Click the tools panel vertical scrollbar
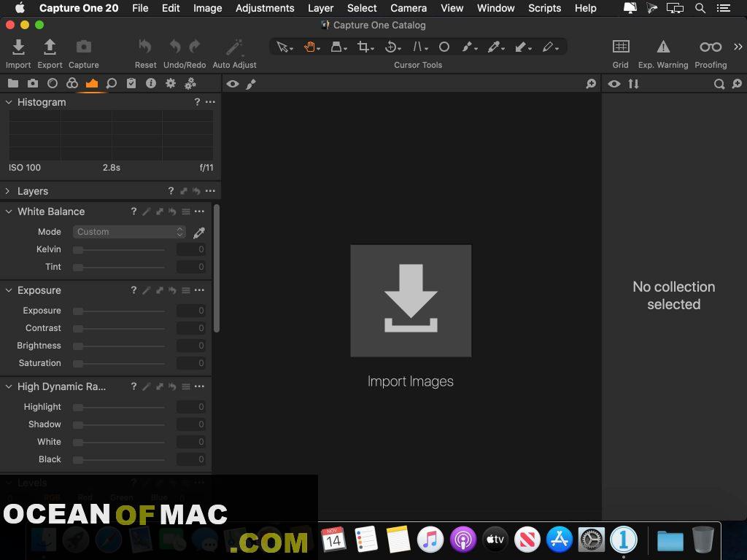The height and width of the screenshot is (560, 747). pos(216,268)
